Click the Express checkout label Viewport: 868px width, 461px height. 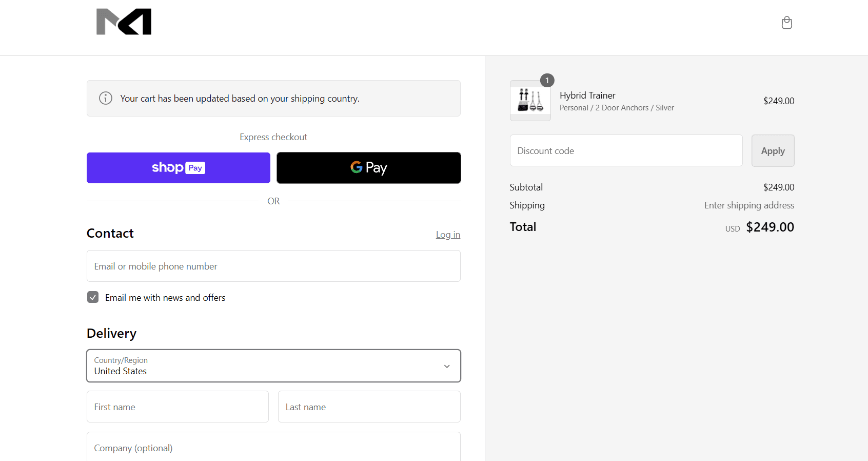[x=273, y=137]
